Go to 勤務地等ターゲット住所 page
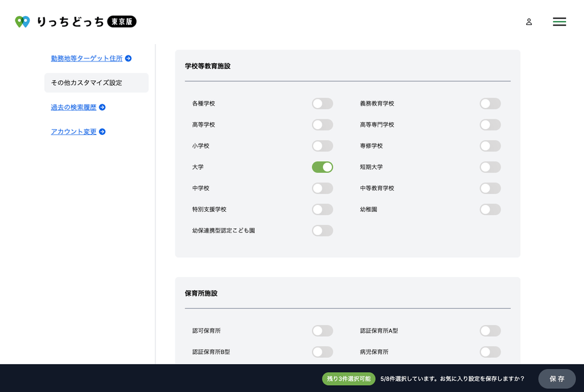The image size is (584, 392). tap(86, 58)
